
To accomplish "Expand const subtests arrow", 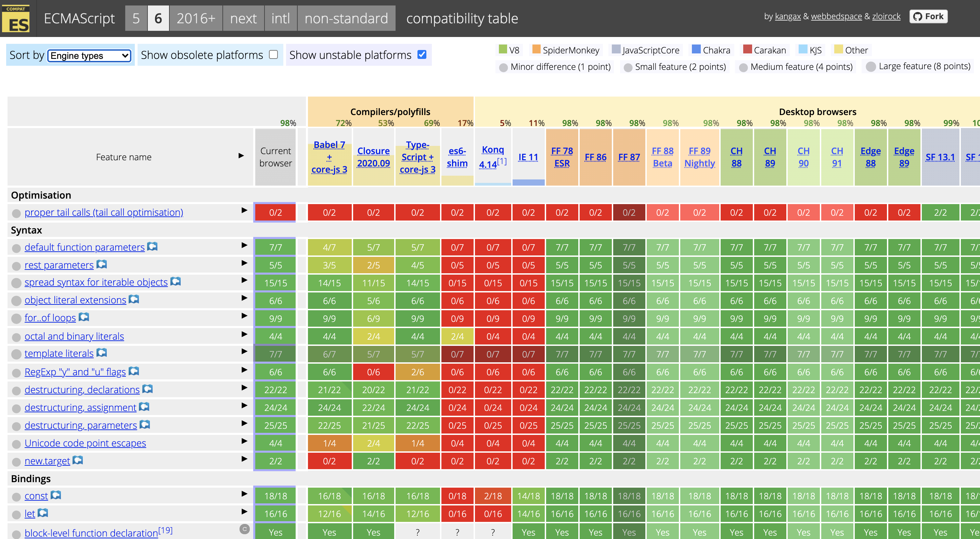I will pyautogui.click(x=244, y=494).
